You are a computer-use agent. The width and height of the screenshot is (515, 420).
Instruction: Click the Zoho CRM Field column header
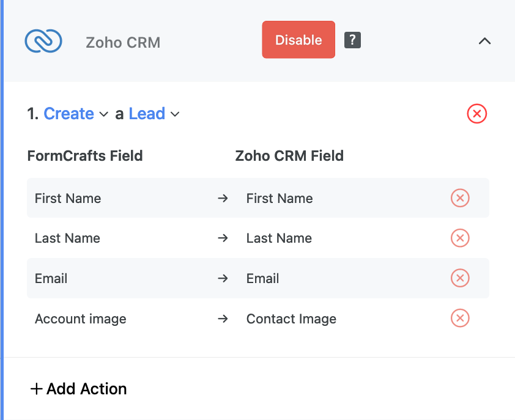pyautogui.click(x=289, y=156)
